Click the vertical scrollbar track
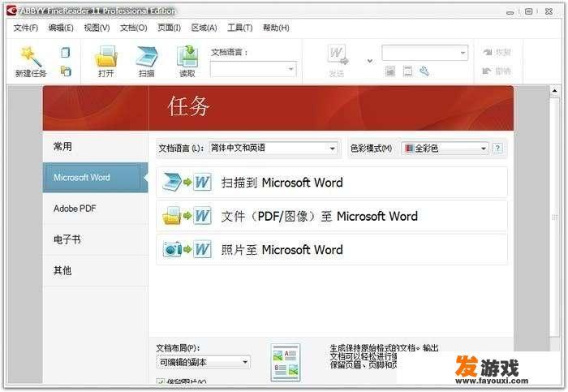The width and height of the screenshot is (568, 392). [554, 218]
